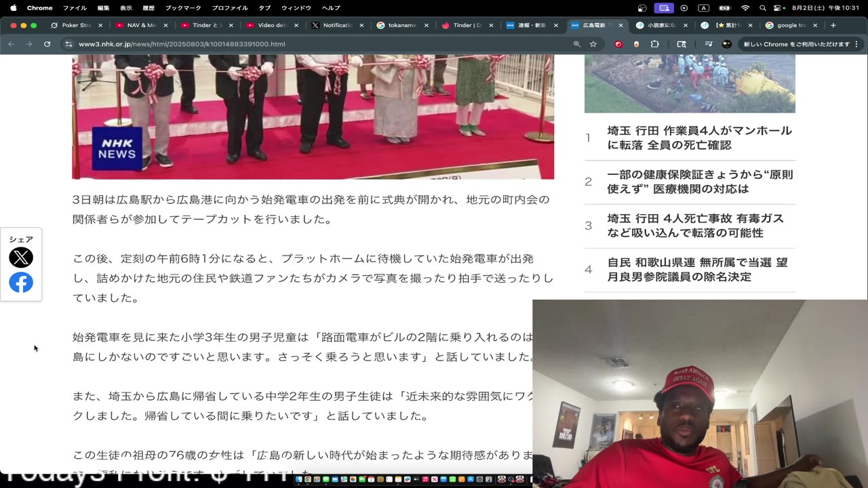This screenshot has width=868, height=488.
Task: Share the article on X
Action: (21, 258)
